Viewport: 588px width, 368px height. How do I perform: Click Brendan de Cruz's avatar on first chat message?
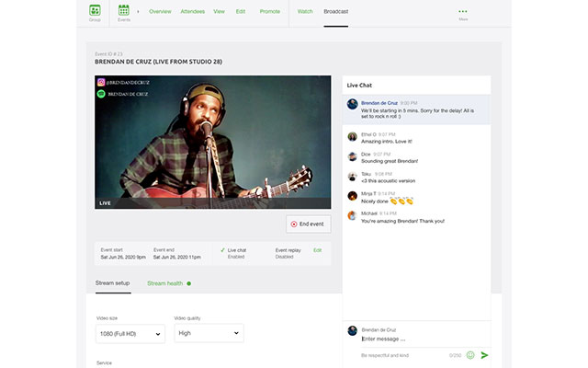point(352,105)
